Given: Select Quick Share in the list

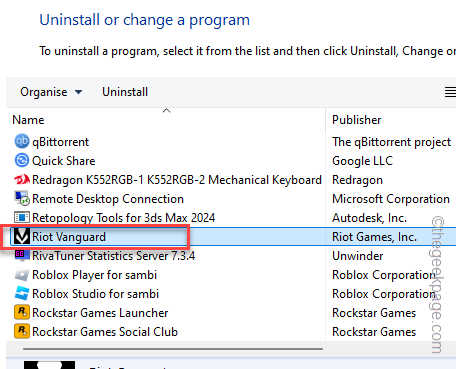Looking at the screenshot, I should click(x=64, y=161).
